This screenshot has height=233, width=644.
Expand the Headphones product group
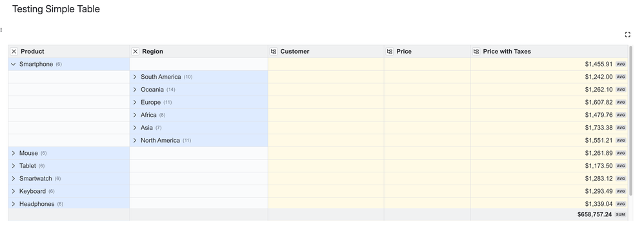(14, 204)
